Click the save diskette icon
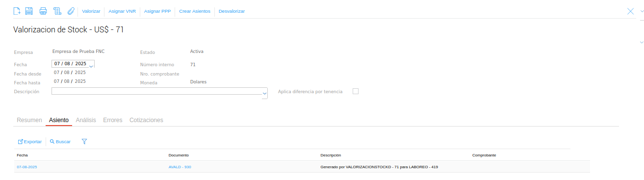The height and width of the screenshot is (180, 644). 29,11
